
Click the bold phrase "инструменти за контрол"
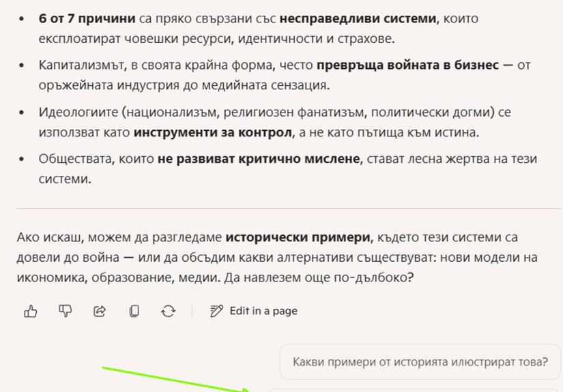(212, 131)
